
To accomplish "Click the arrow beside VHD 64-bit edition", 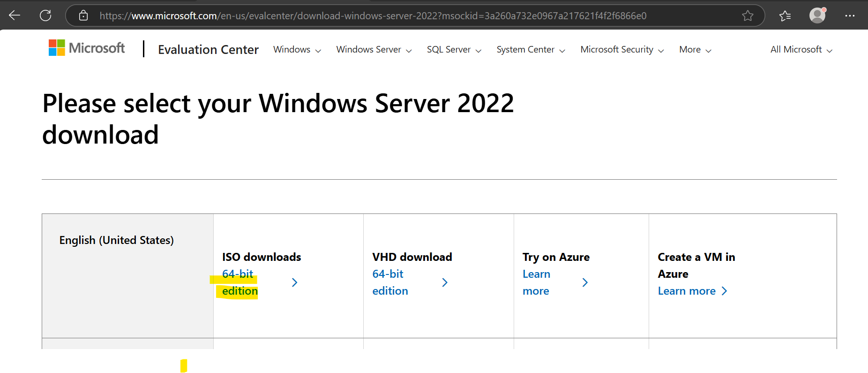I will pos(445,282).
